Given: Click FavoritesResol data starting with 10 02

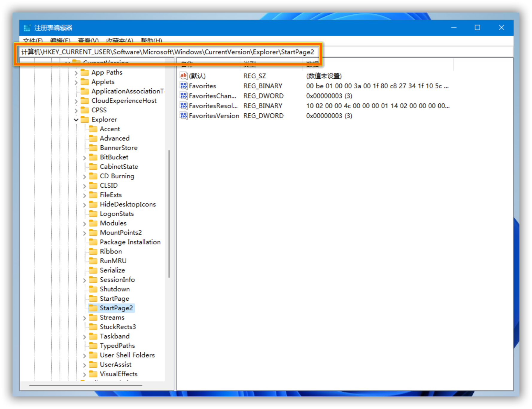Looking at the screenshot, I should [x=378, y=106].
